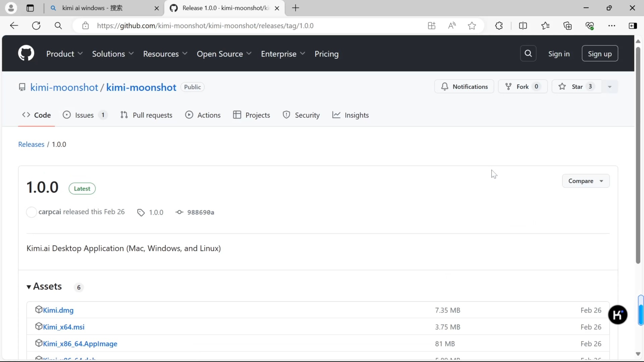Click the browser address bar URL
644x362 pixels.
point(205,25)
